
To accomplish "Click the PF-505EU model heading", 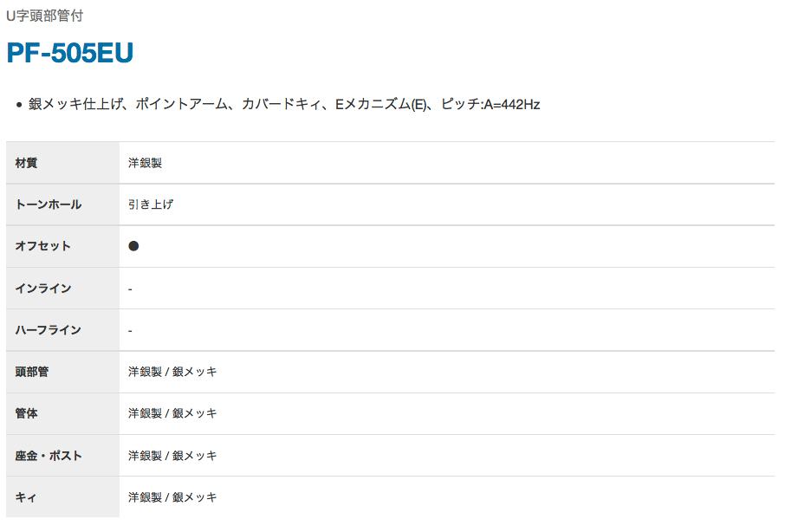I will click(70, 54).
